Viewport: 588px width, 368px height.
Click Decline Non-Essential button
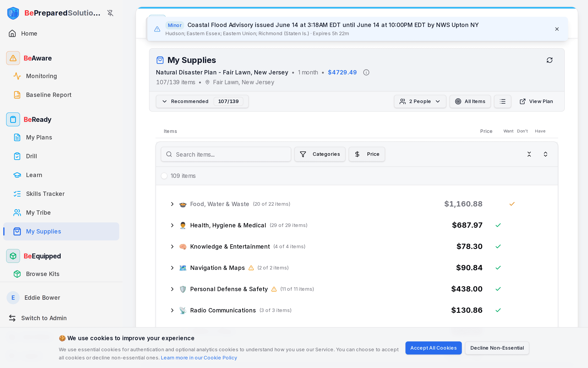coord(497,348)
